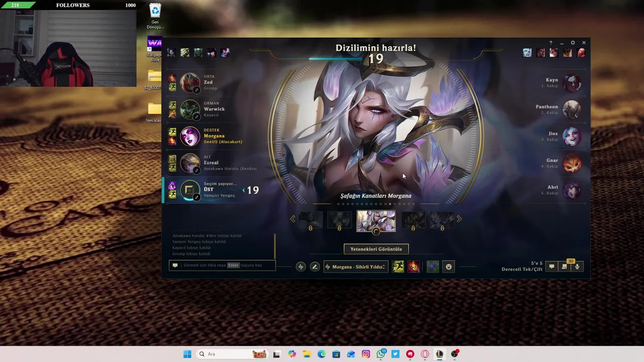This screenshot has width=644, height=362.
Task: Click the first allied ban icon
Action: coord(171,52)
